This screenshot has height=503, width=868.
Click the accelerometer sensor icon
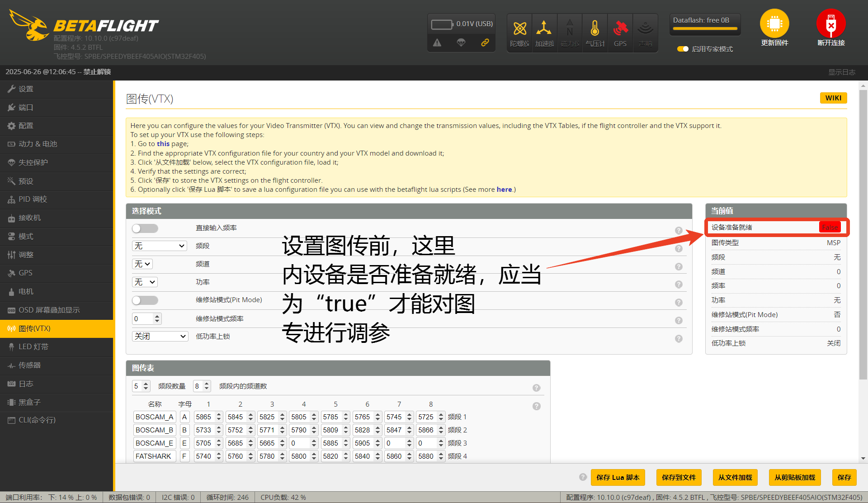click(x=544, y=28)
